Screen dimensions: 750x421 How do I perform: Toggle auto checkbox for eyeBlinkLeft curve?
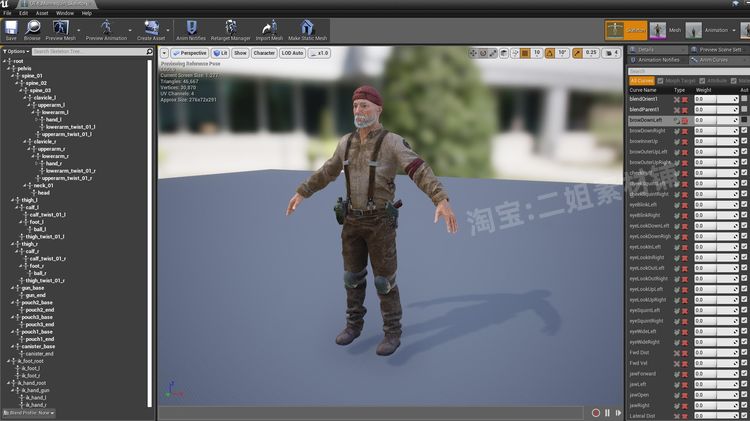click(x=744, y=204)
